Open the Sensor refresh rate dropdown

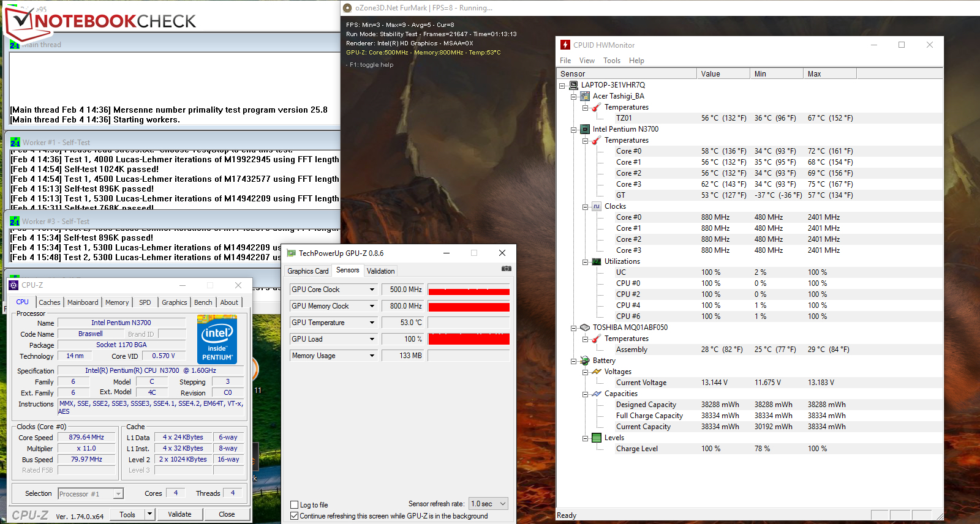(x=489, y=504)
